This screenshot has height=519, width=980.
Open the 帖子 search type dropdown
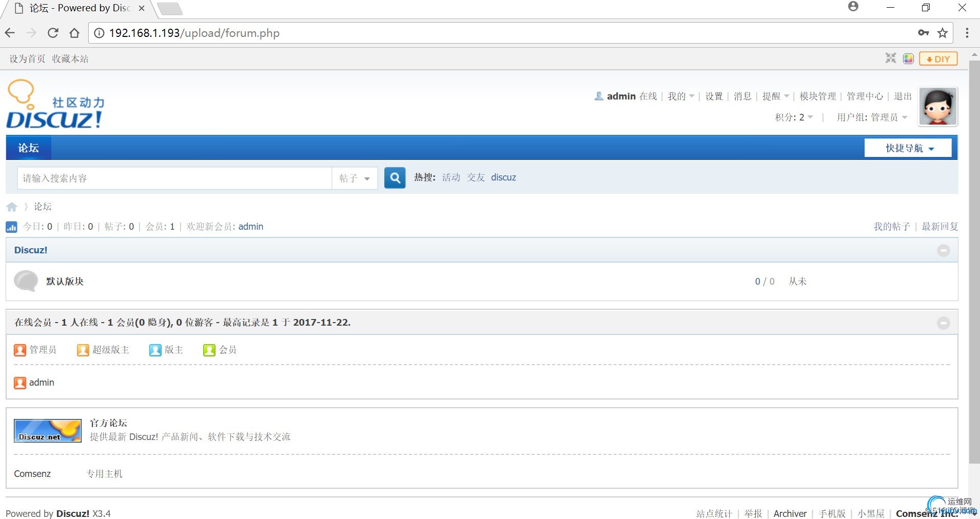coord(355,178)
